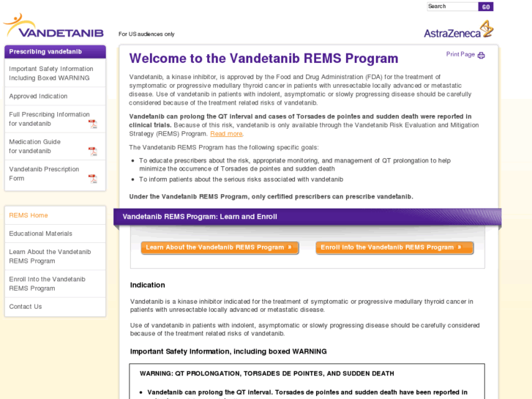Viewport: 532px width, 399px height.
Task: Open the Medication Guide PDF icon
Action: [x=93, y=152]
